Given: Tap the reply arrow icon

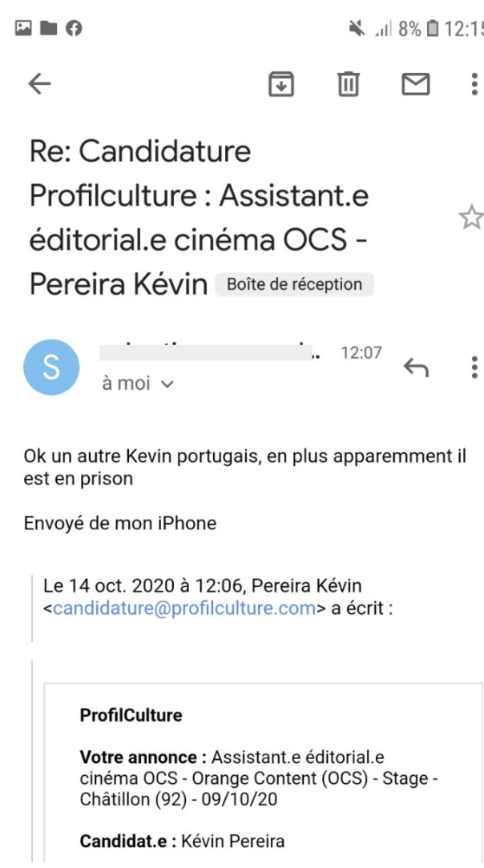Looking at the screenshot, I should [415, 368].
